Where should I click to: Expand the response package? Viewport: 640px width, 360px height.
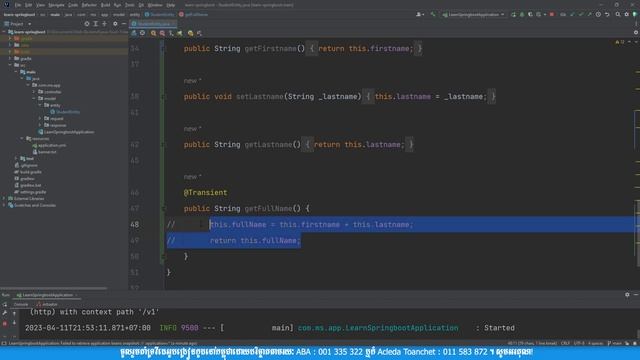[x=40, y=125]
